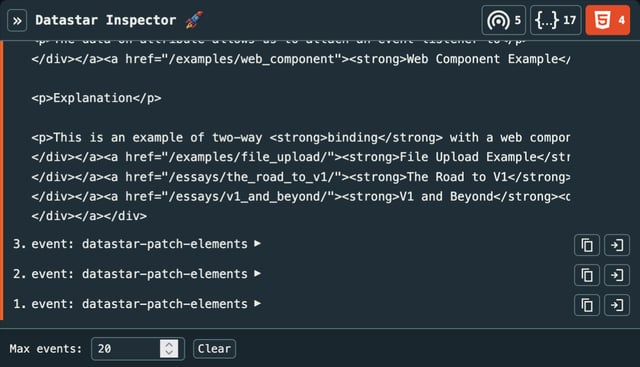This screenshot has width=640, height=367.
Task: Open the SSE events tab with broadcast icon
Action: 504,20
